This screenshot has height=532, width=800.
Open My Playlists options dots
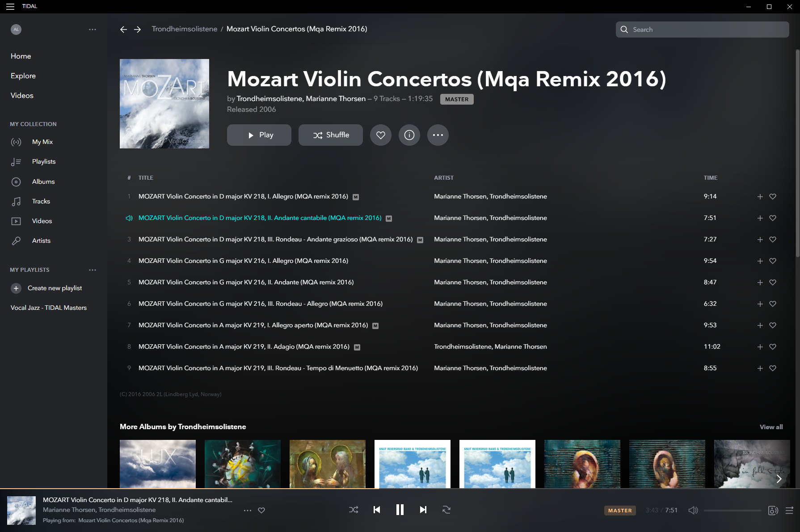click(93, 270)
